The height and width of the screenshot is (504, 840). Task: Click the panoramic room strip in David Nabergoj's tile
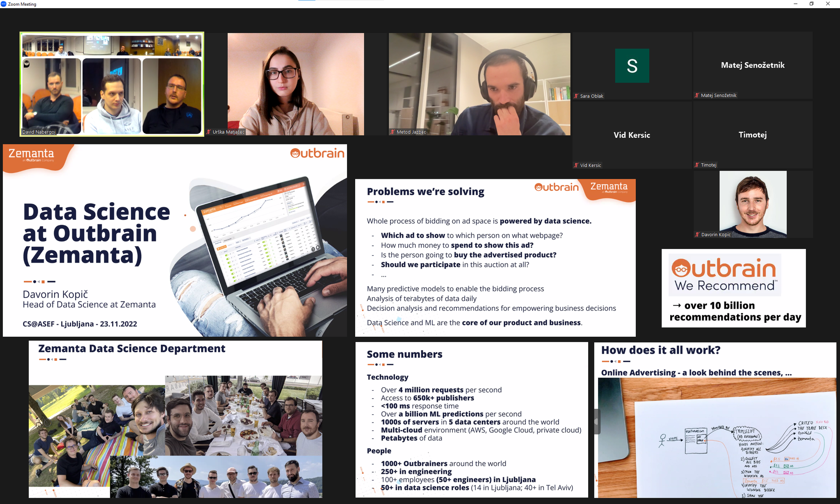click(112, 46)
